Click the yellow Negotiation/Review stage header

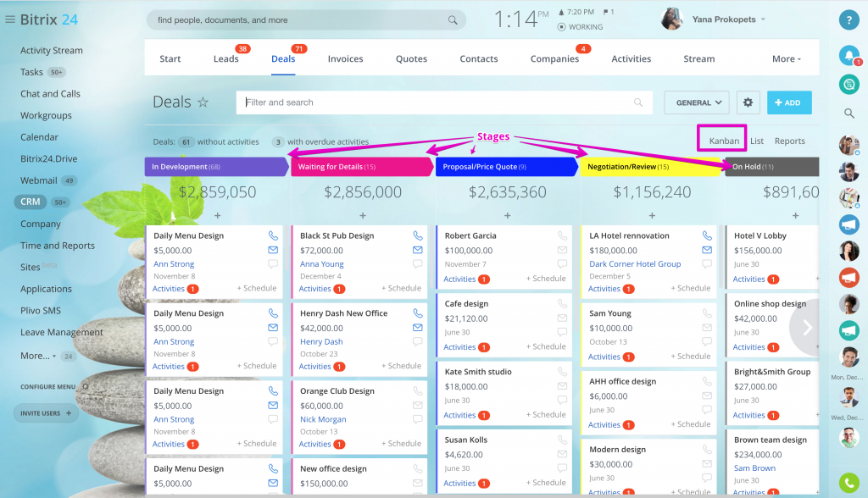tap(652, 167)
